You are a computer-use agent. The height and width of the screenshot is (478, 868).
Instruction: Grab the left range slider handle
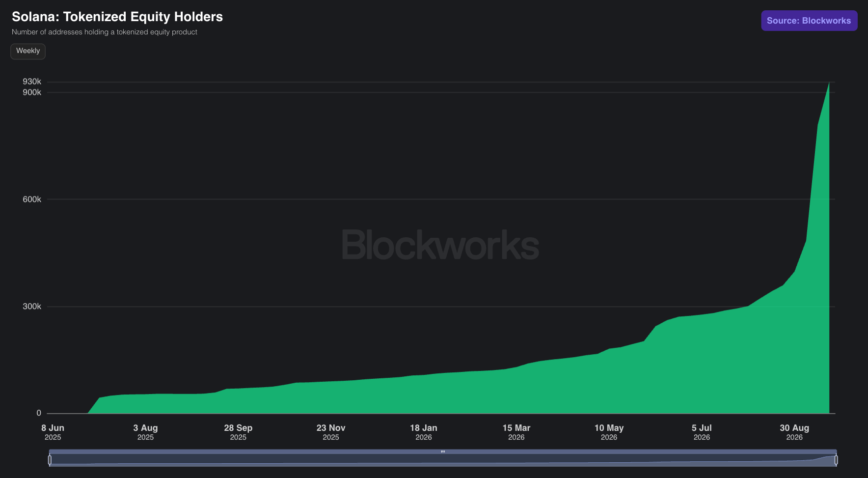[50, 460]
